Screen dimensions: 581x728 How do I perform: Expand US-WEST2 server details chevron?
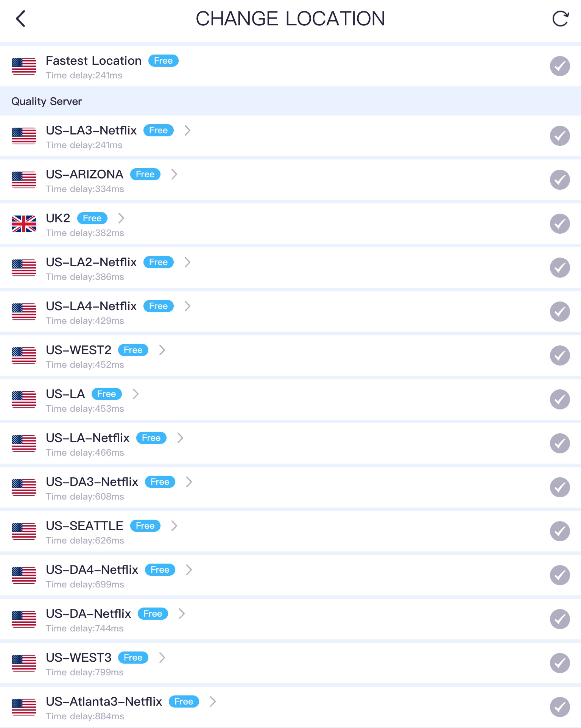162,350
